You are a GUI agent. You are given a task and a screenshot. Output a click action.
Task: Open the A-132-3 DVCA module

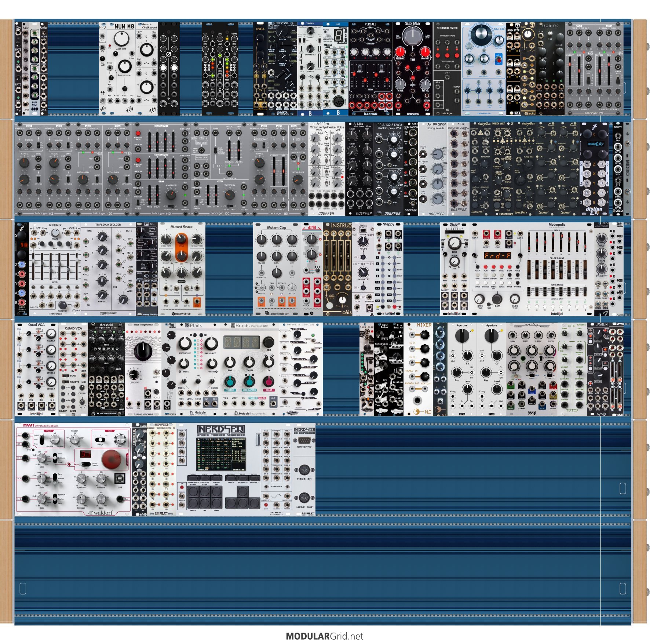coord(389,169)
